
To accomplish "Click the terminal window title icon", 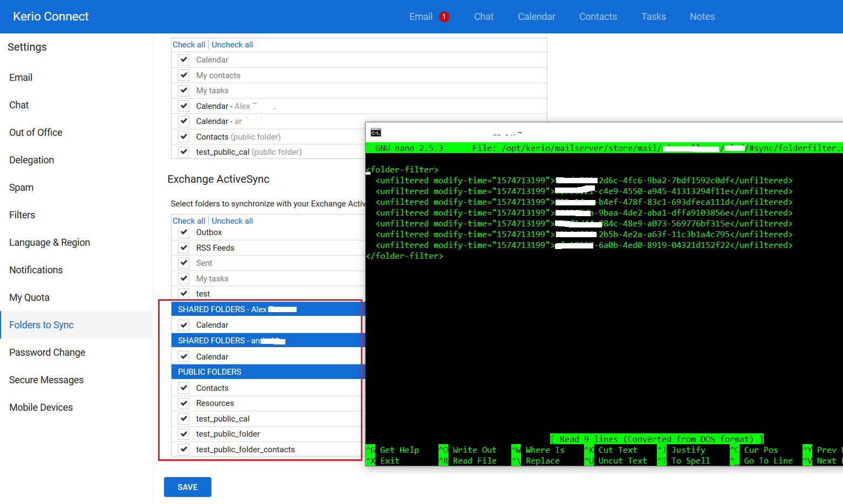I will click(376, 133).
